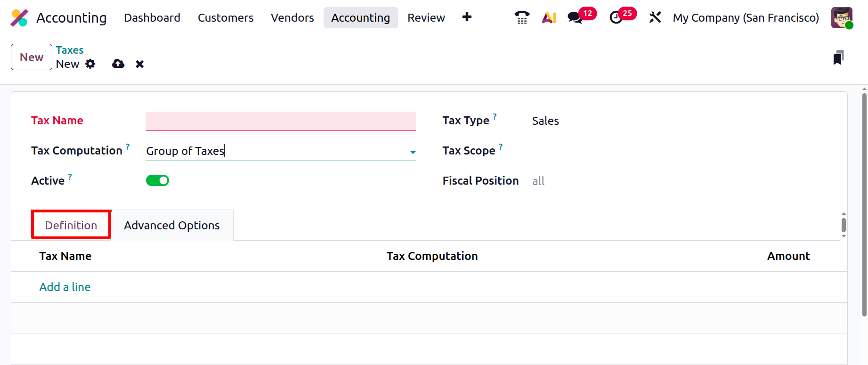The width and height of the screenshot is (868, 365).
Task: Open the AI assistant icon
Action: coord(549,17)
